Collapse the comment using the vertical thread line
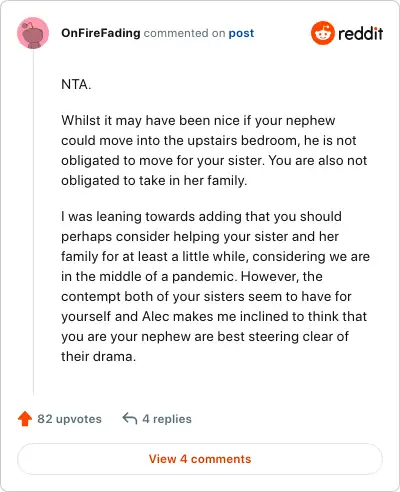 (33, 222)
